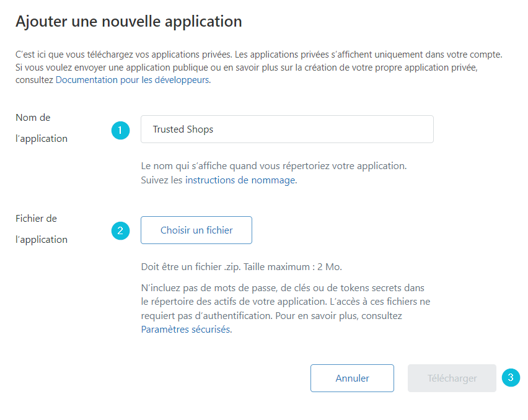The height and width of the screenshot is (420, 528).
Task: Cancel with the Annuler button
Action: (x=352, y=378)
